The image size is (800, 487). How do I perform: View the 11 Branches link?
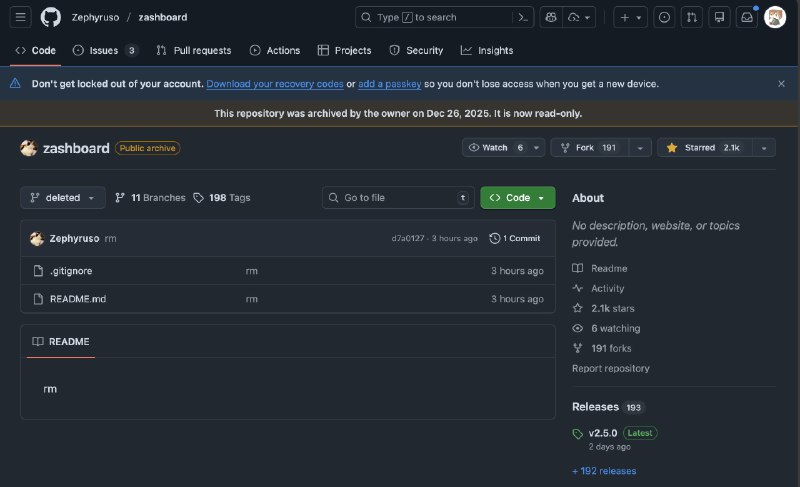click(151, 197)
